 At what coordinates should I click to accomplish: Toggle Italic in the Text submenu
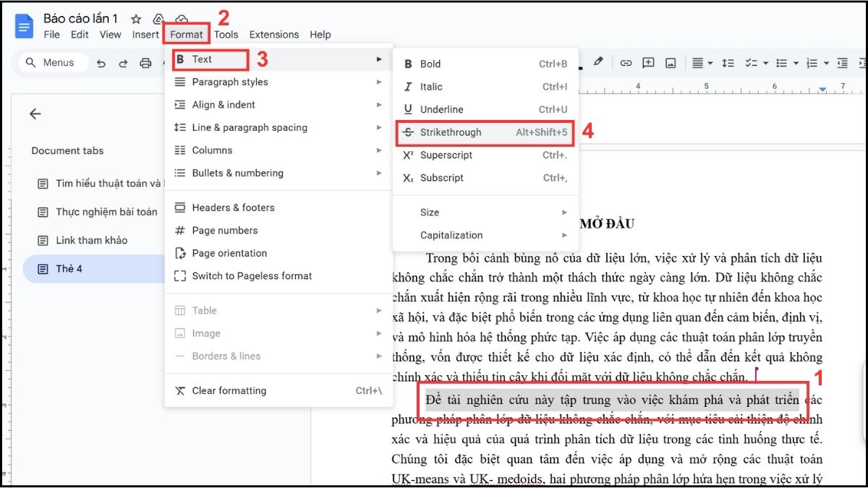coord(431,87)
